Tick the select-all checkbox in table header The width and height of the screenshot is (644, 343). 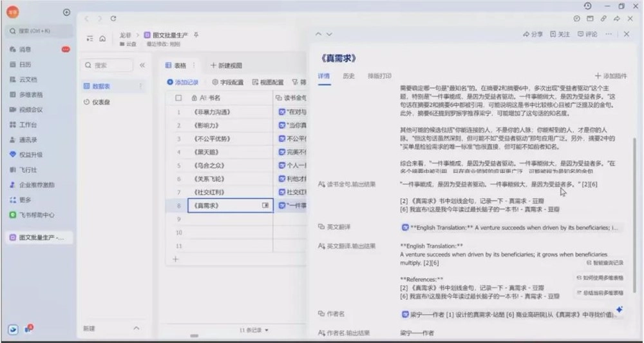pyautogui.click(x=178, y=98)
